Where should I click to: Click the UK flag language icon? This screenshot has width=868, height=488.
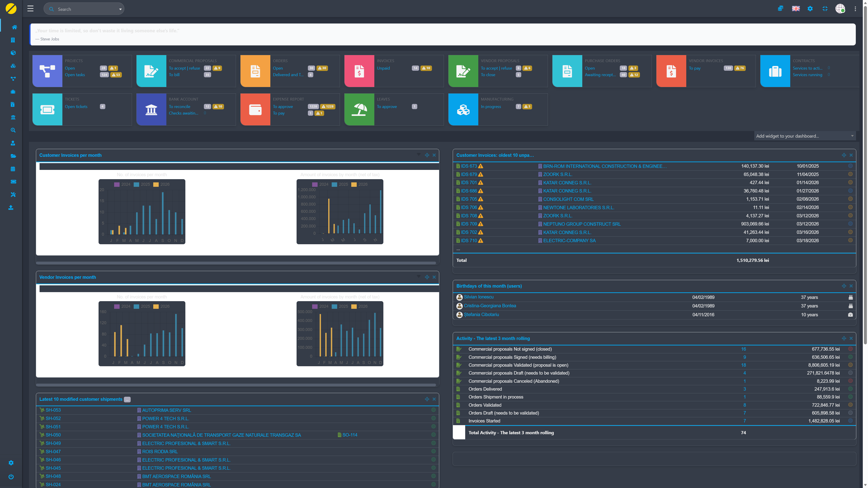[796, 9]
